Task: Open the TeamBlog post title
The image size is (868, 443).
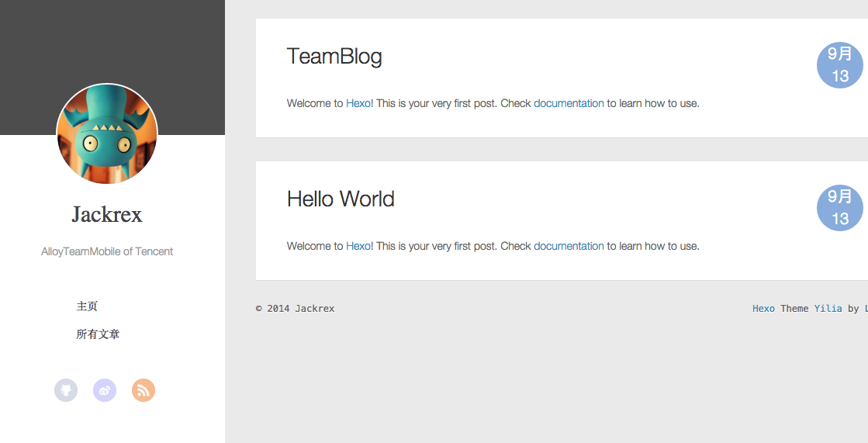Action: (x=334, y=57)
